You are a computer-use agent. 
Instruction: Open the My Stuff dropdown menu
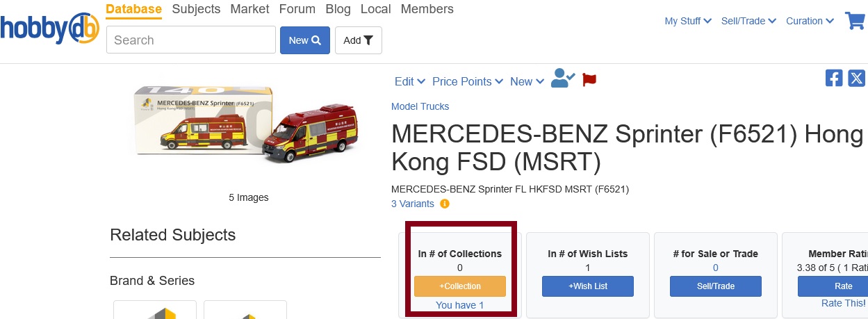(x=687, y=21)
